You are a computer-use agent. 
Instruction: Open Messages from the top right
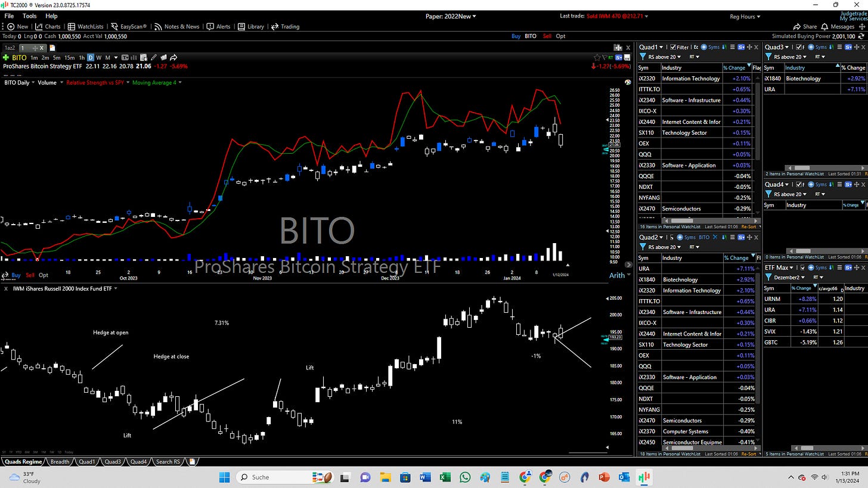(x=838, y=26)
